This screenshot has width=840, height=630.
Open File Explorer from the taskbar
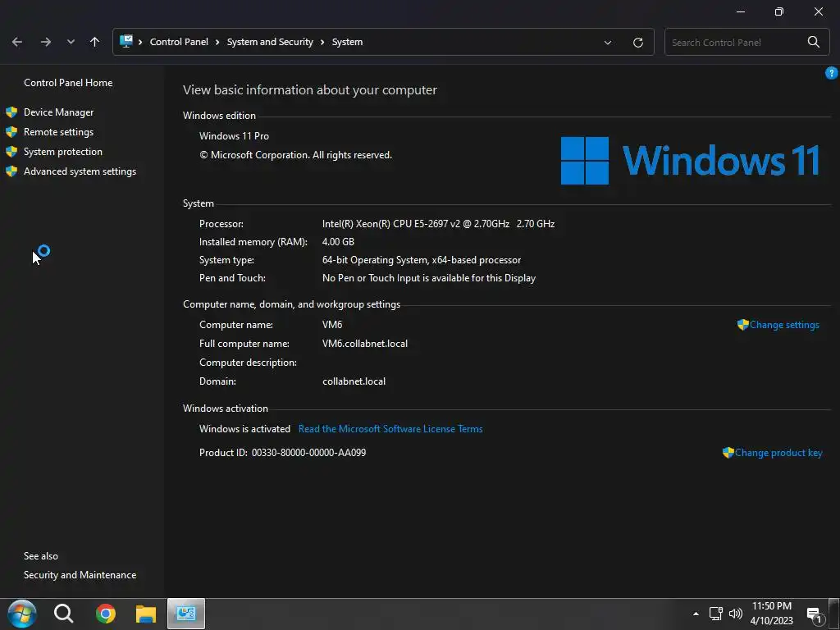tap(146, 614)
